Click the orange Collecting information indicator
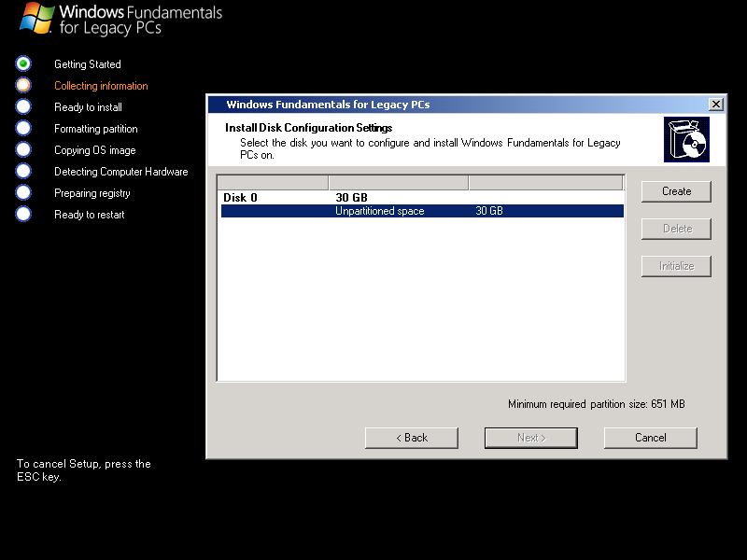The image size is (747, 560). pos(22,85)
